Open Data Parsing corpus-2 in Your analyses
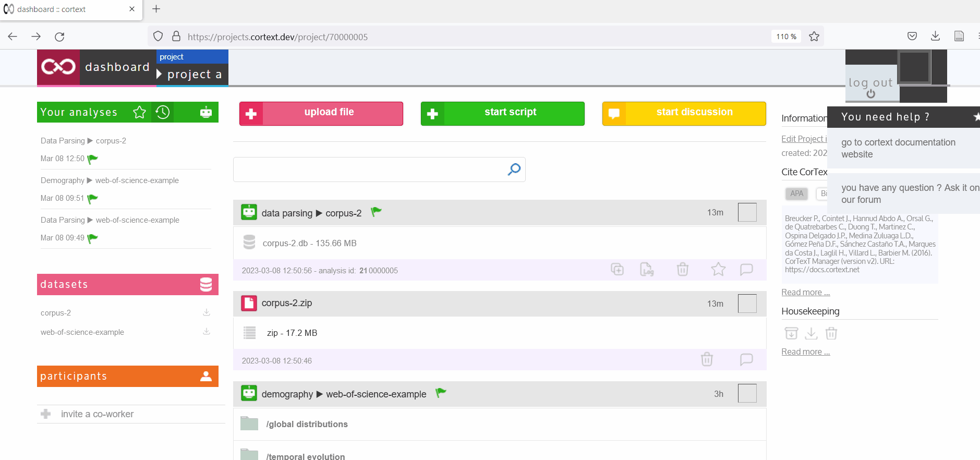Screen dimensions: 980x460 83,141
